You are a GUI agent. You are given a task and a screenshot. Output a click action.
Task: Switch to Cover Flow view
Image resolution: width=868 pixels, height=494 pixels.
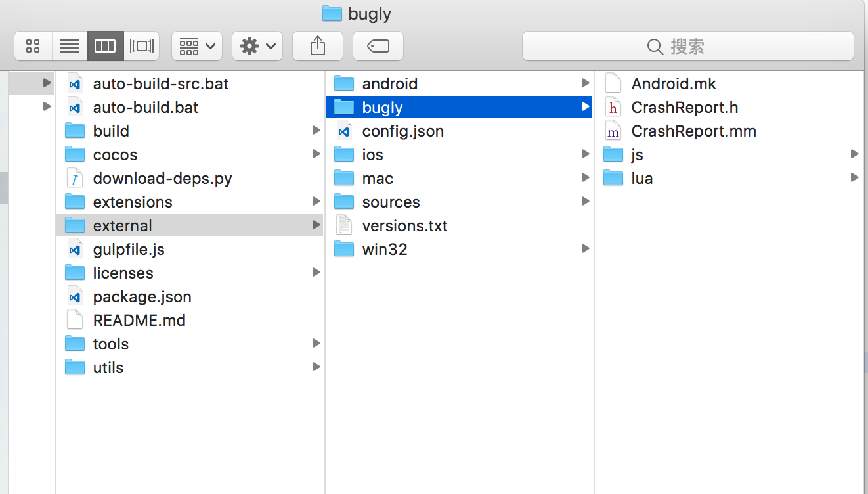(x=142, y=46)
